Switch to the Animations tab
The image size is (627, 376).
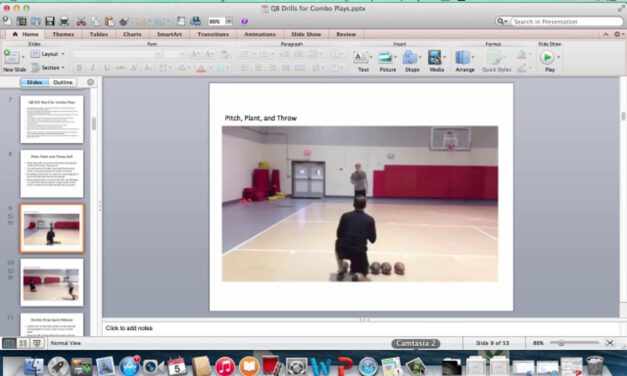click(260, 34)
